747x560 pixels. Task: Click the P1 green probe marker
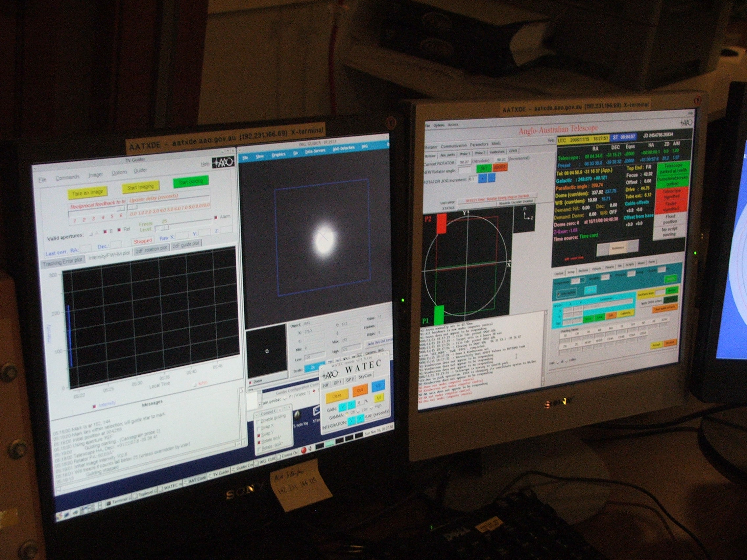439,315
